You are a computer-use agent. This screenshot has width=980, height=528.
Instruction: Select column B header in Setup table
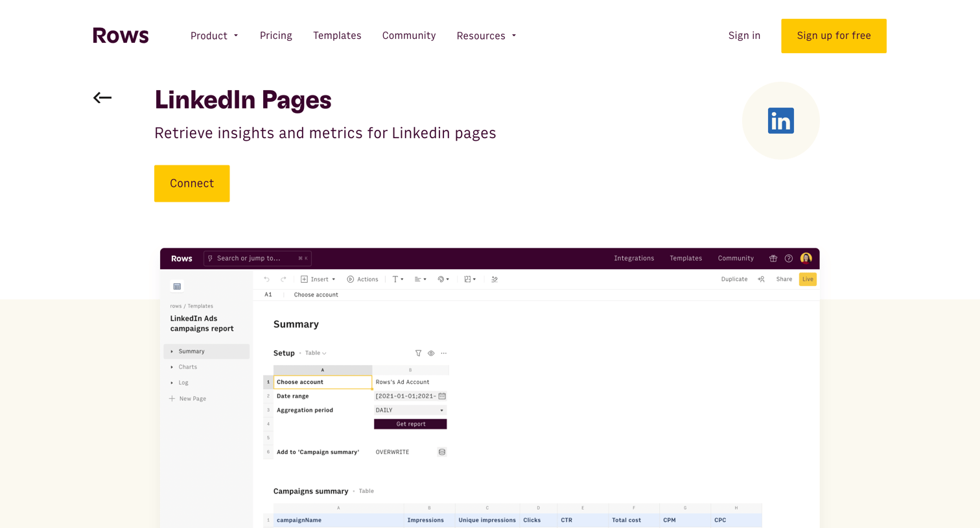click(x=410, y=370)
